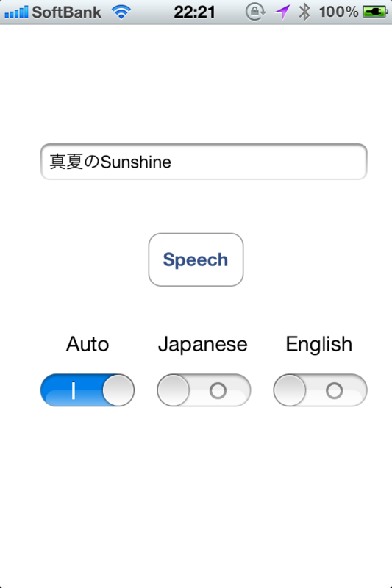Tap the 22:21 clock in status bar

194,12
